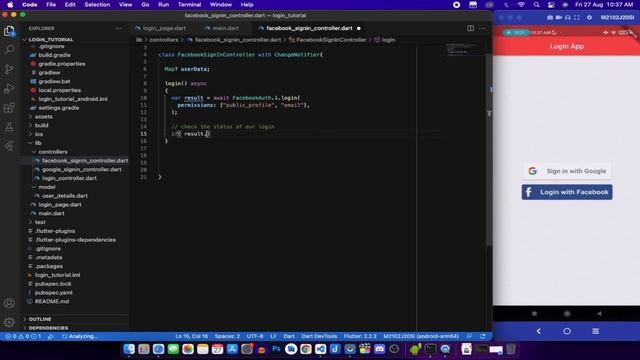Expand the ios folder
Viewport: 640px width, 360px height.
point(39,134)
